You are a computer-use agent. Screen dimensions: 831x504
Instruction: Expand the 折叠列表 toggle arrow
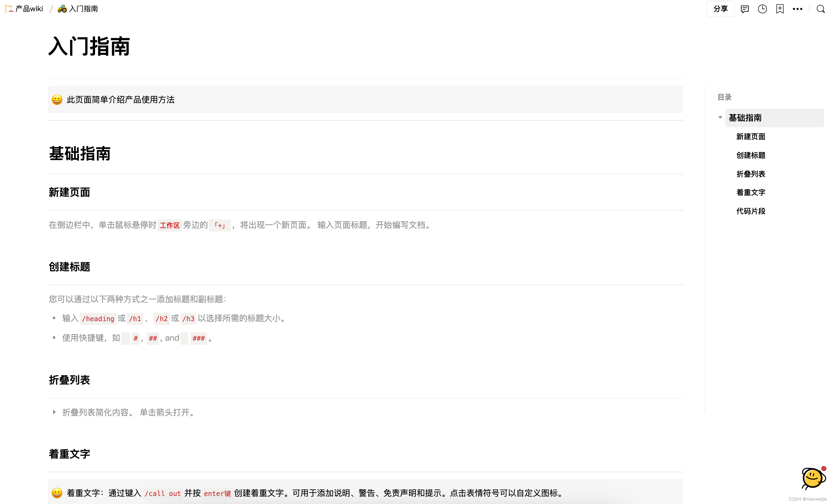click(54, 412)
